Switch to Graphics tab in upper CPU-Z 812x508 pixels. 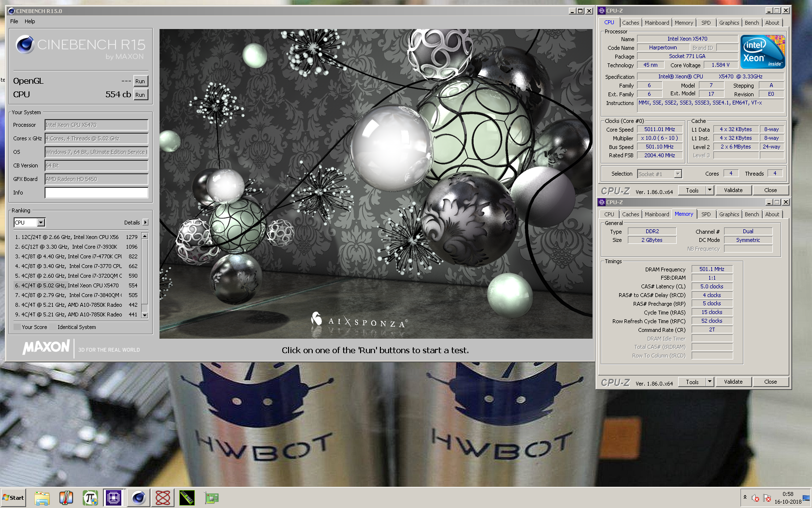(x=729, y=23)
